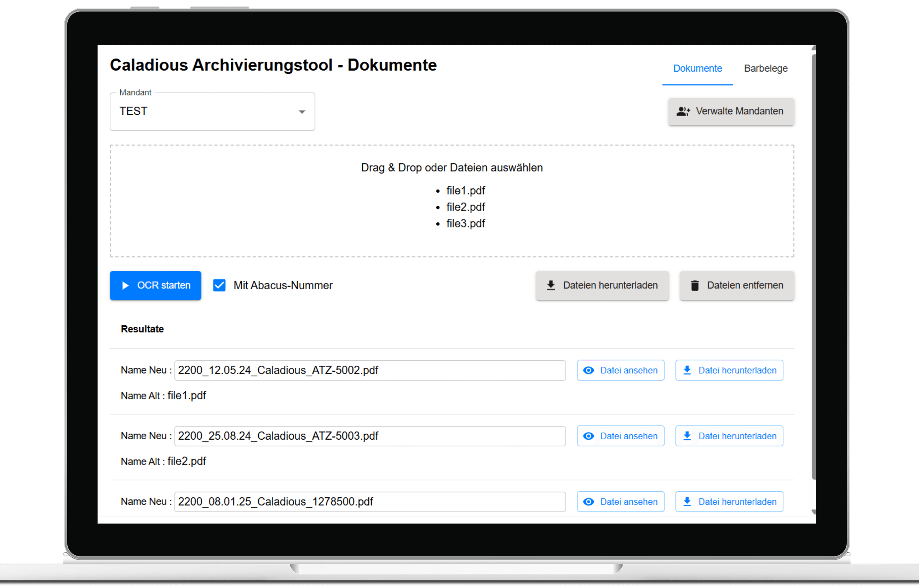Viewport: 919px width, 588px height.
Task: View file via Datei ansehen for ATZ-5002
Action: 620,370
